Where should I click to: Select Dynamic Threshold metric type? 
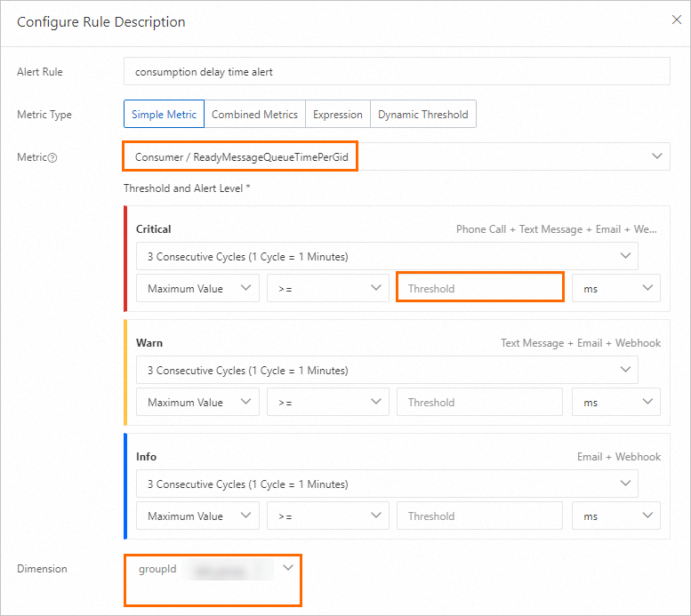(x=422, y=115)
